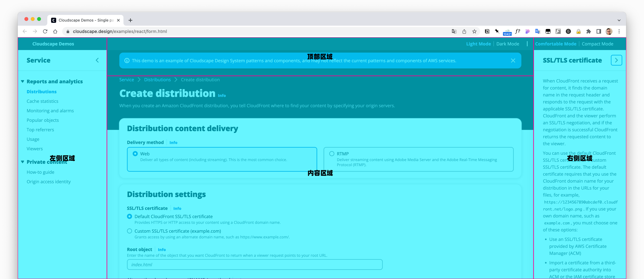This screenshot has height=279, width=644.
Task: Open Top referrers page
Action: [x=40, y=130]
